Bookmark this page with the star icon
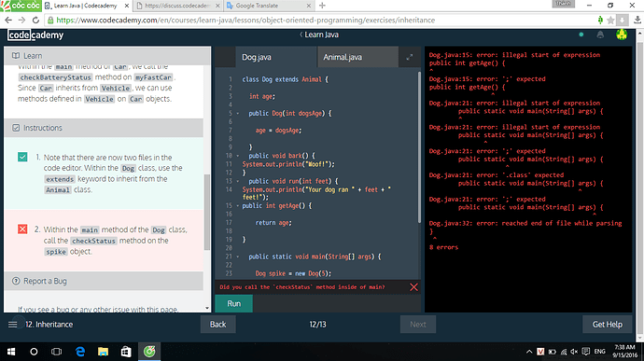Image resolution: width=644 pixels, height=361 pixels. (610, 20)
